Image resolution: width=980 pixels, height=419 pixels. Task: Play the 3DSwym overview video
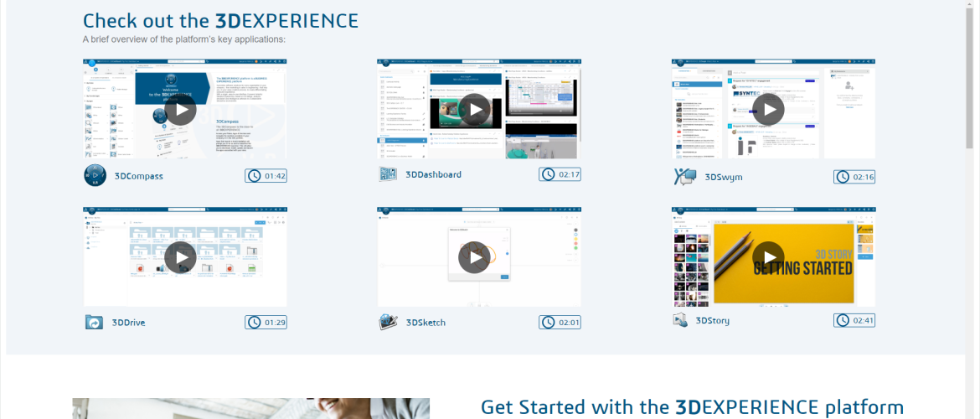coord(768,109)
